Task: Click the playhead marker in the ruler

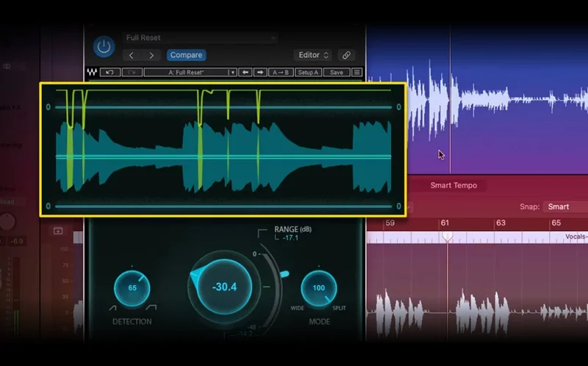Action: coord(448,236)
